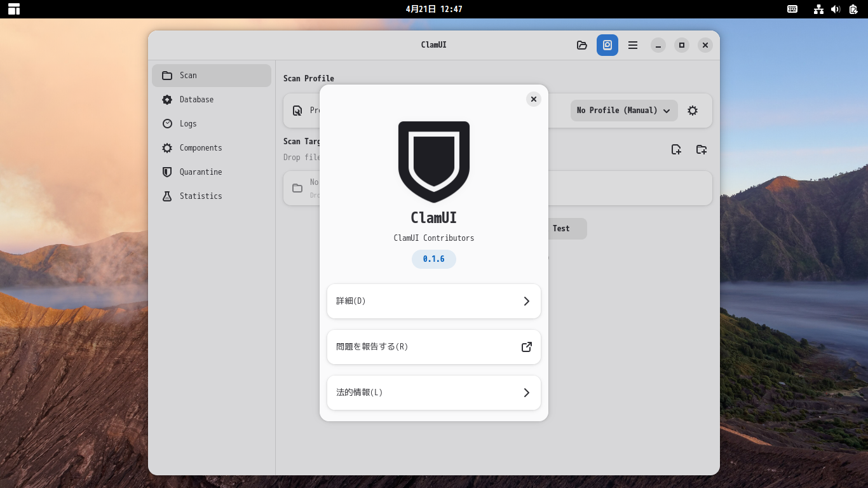This screenshot has width=868, height=488.
Task: Close the ClamUI main window
Action: (705, 45)
